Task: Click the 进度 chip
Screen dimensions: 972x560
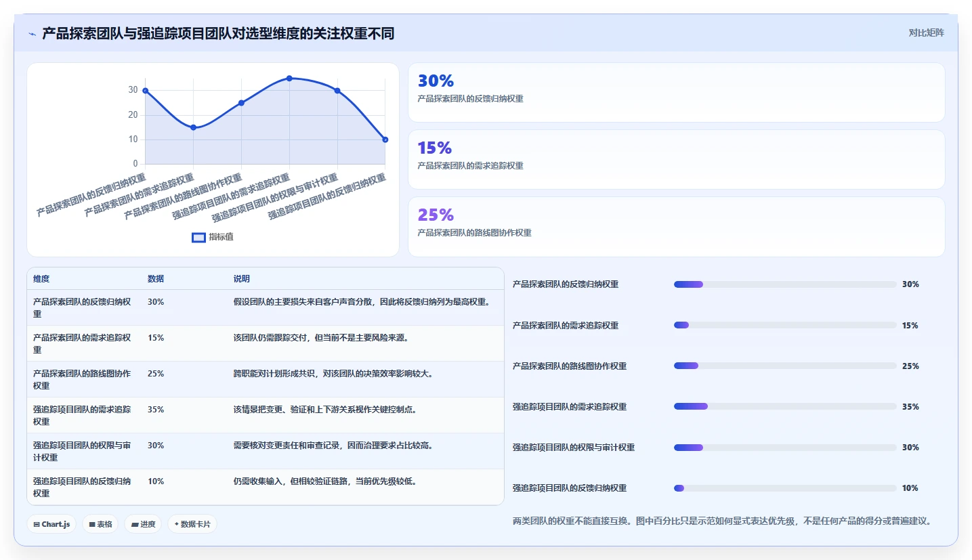Action: 143,524
